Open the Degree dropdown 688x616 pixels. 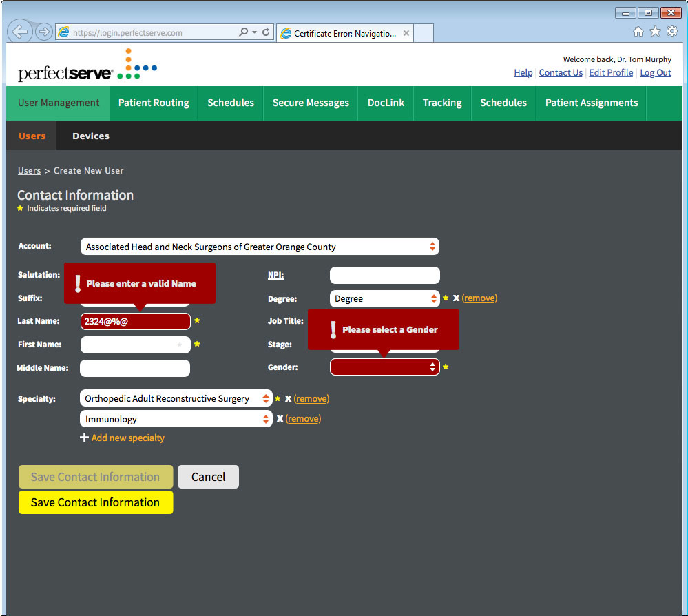pos(384,298)
